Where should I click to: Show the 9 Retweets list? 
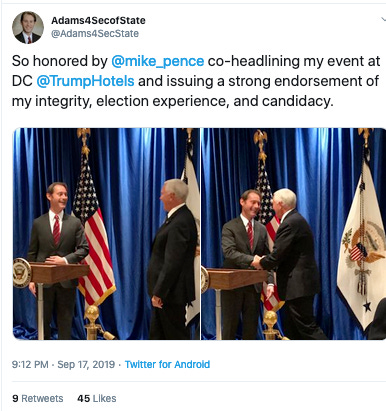[x=38, y=399]
